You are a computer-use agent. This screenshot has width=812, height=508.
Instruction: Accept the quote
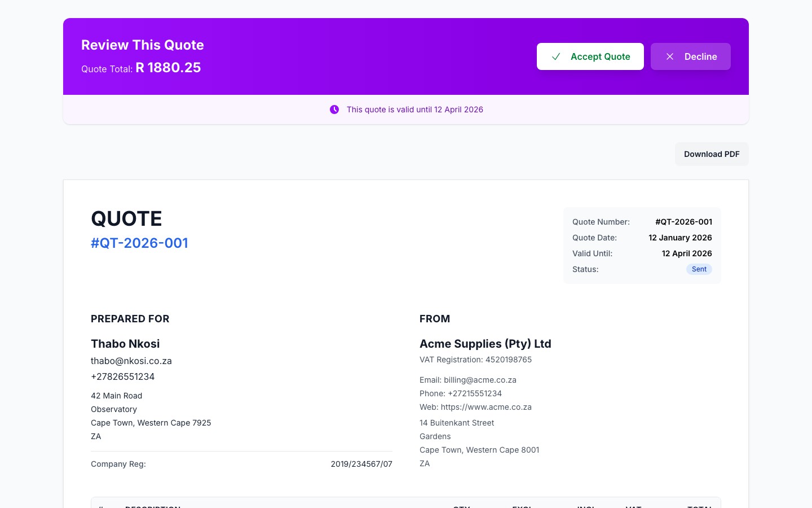(x=590, y=56)
